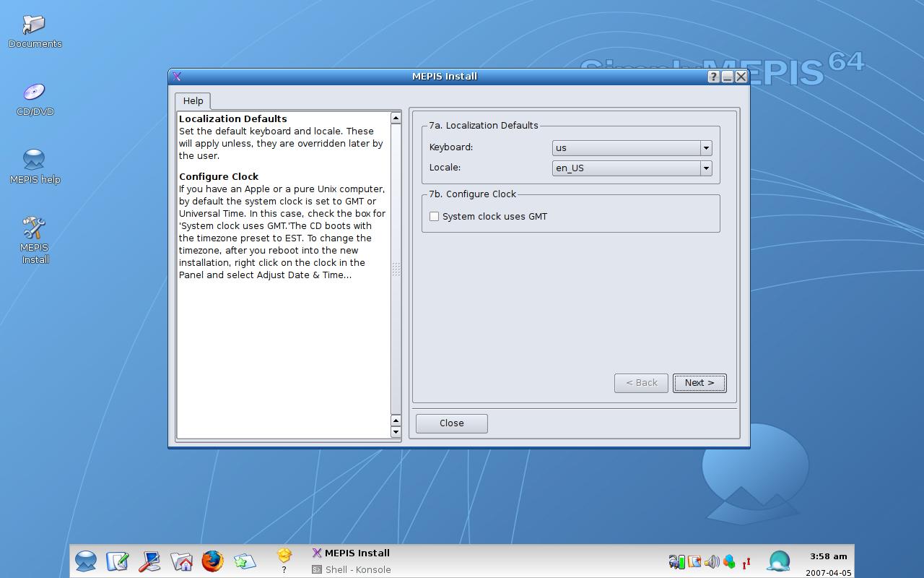Click the 7a. Localization Defaults group title

[484, 125]
